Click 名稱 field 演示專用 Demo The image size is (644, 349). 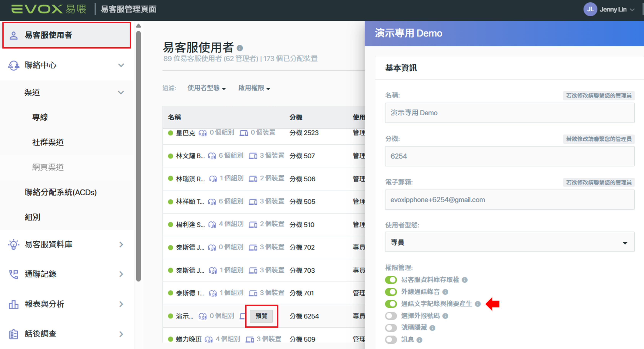[x=510, y=113]
